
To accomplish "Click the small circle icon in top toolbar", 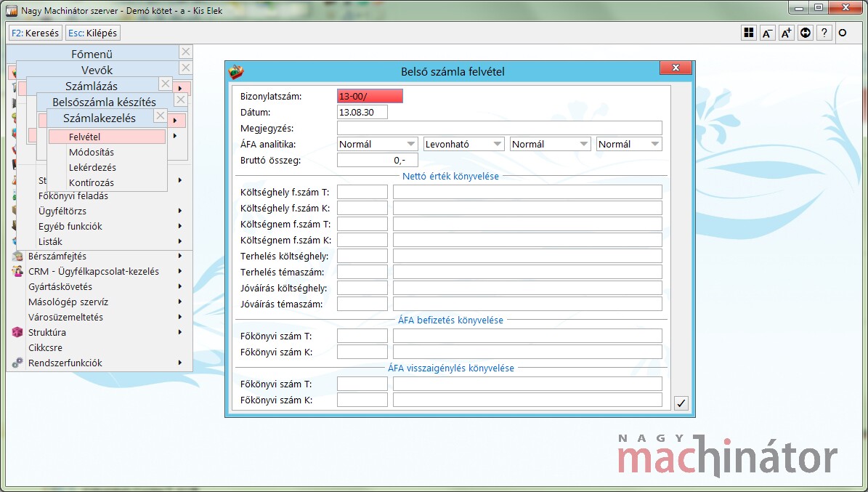I will pyautogui.click(x=843, y=33).
